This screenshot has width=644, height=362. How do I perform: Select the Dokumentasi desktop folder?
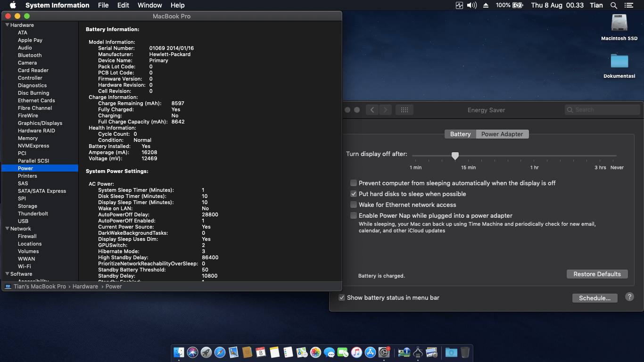(x=619, y=66)
